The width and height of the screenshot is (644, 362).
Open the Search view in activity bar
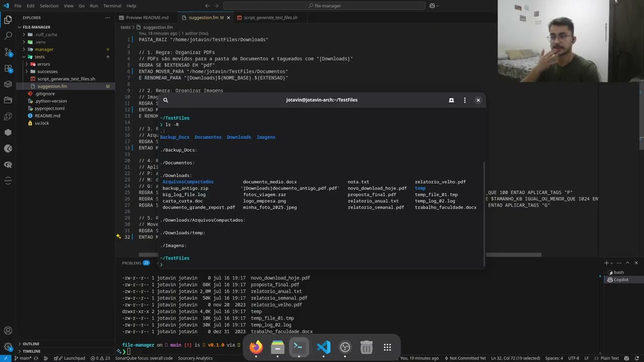[x=8, y=36]
